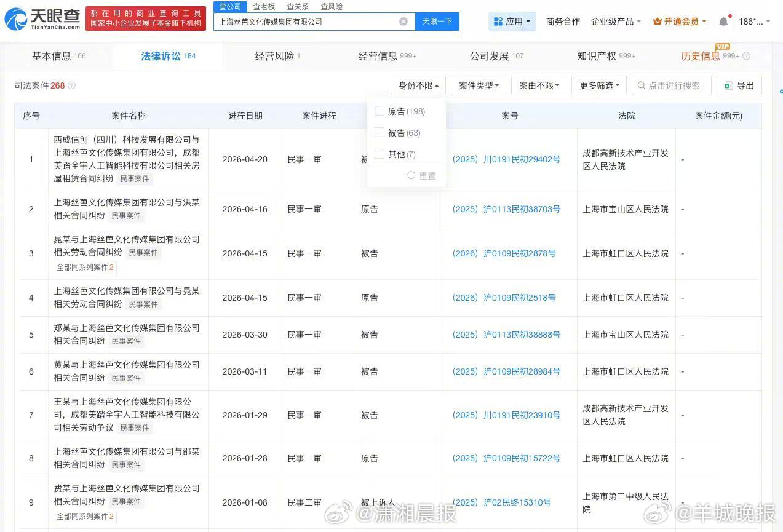Viewport: 783px width, 532px height.
Task: Clear the company search box text
Action: pyautogui.click(x=403, y=22)
